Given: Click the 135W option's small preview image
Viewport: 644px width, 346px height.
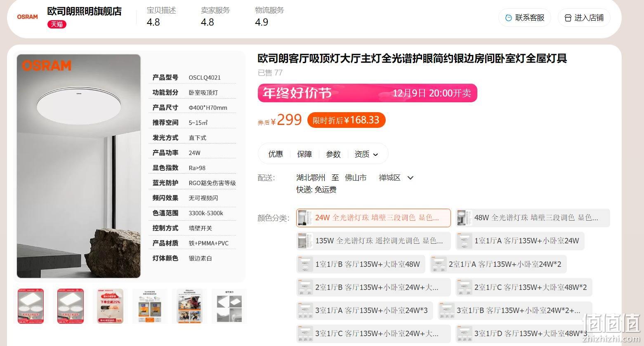Looking at the screenshot, I should pyautogui.click(x=305, y=241).
